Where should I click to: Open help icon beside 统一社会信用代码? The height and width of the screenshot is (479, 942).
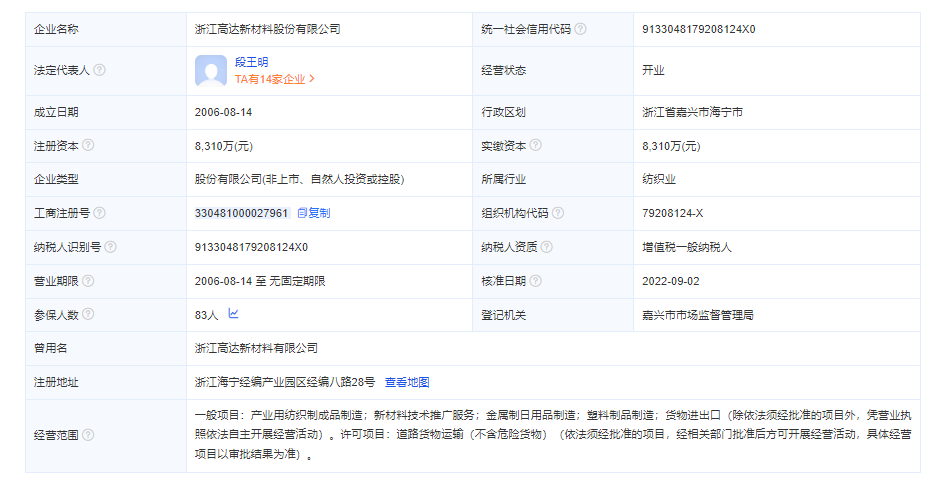click(x=580, y=29)
